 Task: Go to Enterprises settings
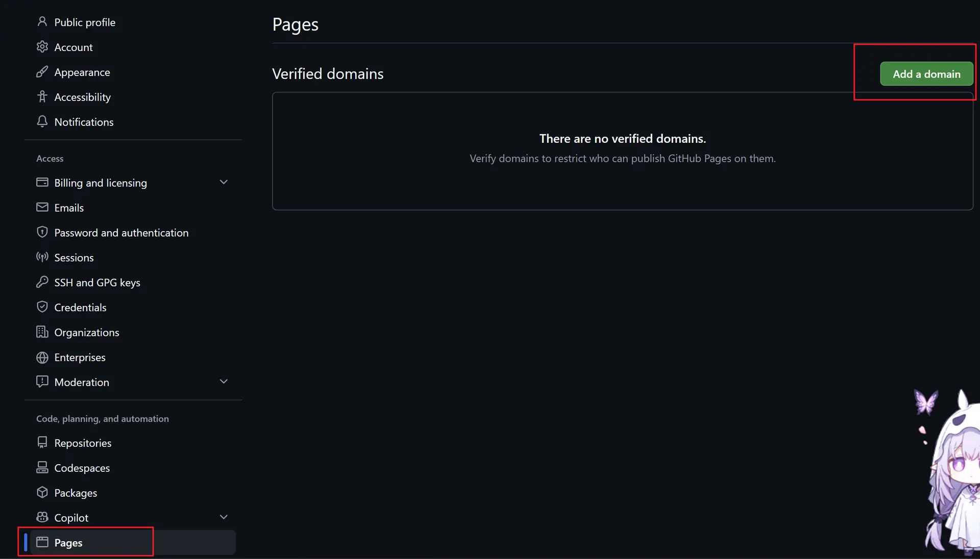pos(133,358)
